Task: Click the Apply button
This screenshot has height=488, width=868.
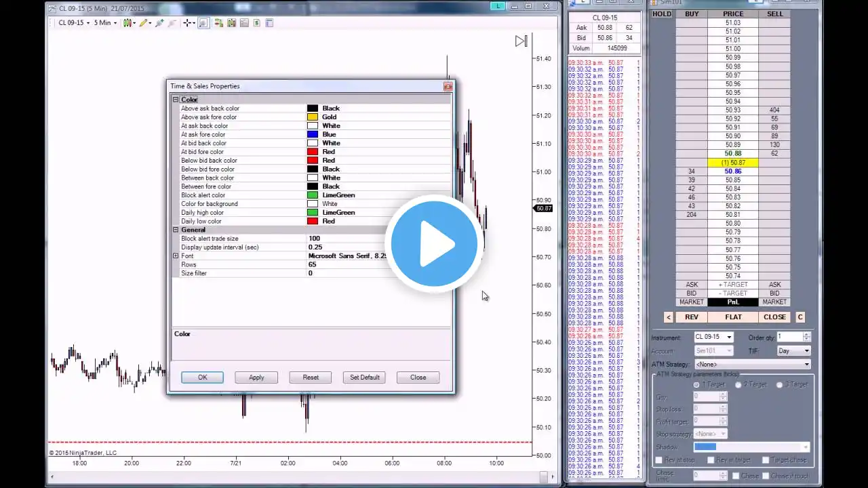Action: pos(256,378)
